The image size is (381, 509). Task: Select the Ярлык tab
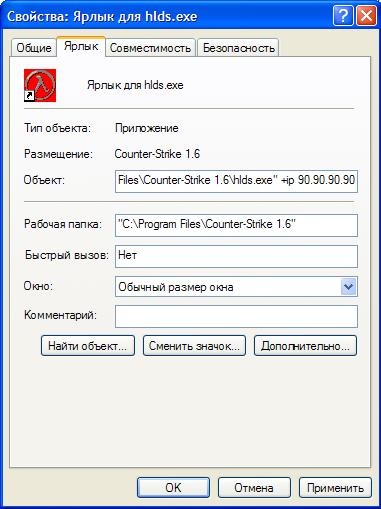[x=81, y=46]
